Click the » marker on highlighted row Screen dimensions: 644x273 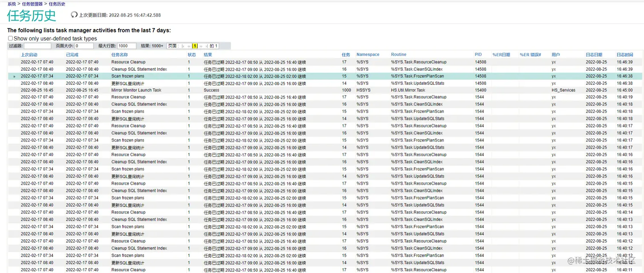14,76
